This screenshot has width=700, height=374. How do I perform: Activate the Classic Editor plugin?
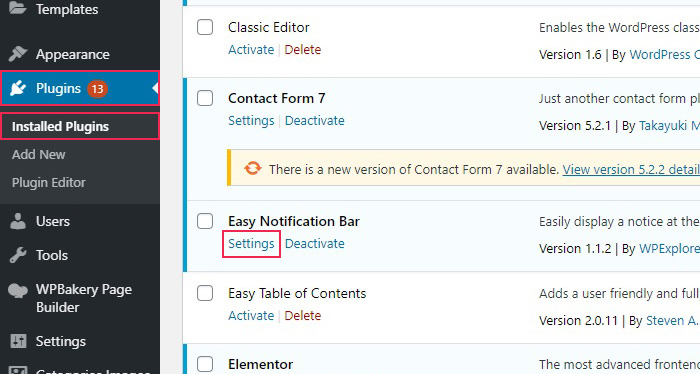pyautogui.click(x=251, y=50)
